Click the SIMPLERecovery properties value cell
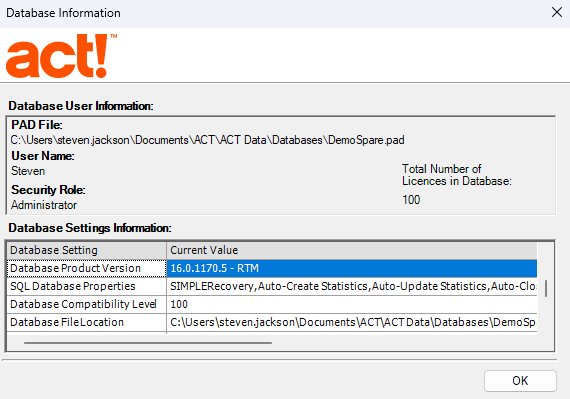The width and height of the screenshot is (570, 399). 352,286
